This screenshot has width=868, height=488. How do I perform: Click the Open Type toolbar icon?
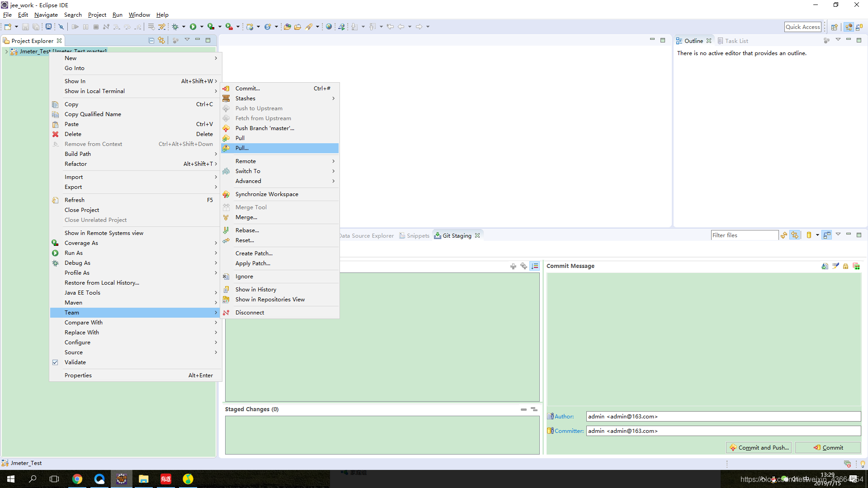287,27
